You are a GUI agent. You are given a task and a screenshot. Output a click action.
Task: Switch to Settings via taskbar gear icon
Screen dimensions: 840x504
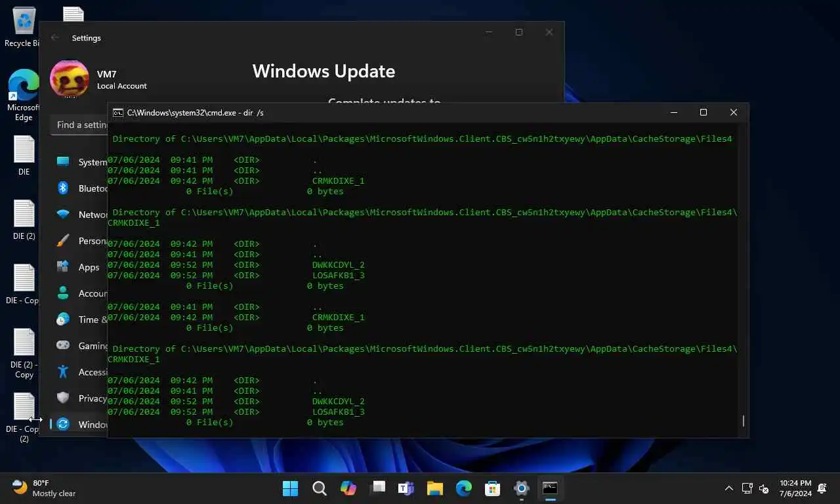coord(522,488)
